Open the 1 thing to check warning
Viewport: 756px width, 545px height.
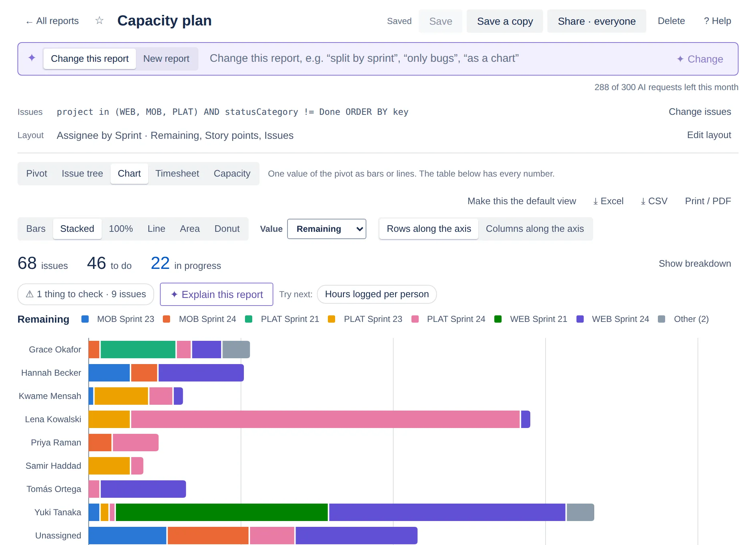tap(86, 294)
